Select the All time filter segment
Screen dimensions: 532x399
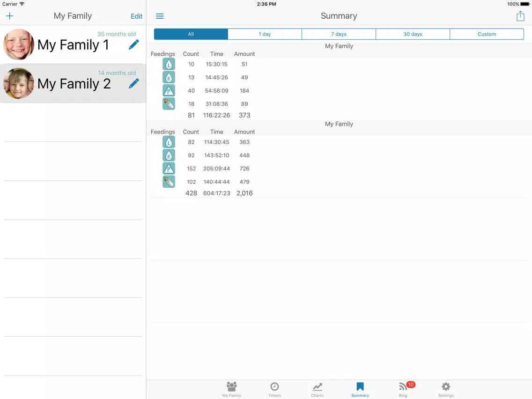coord(191,34)
